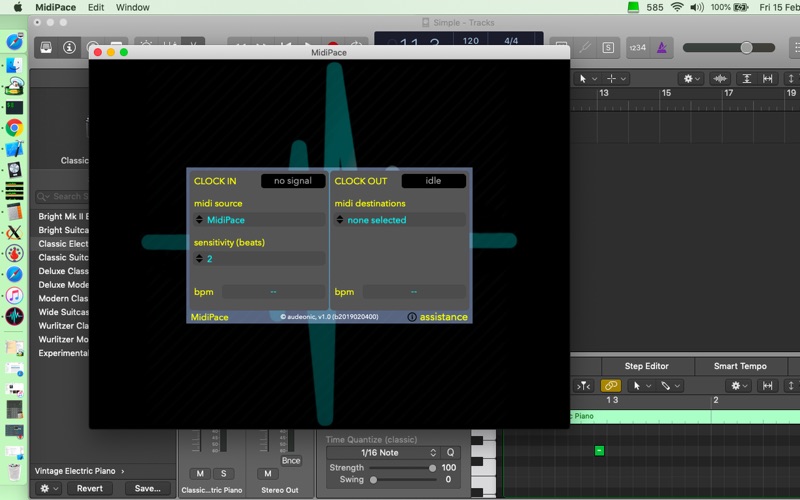The image size is (800, 500).
Task: Open the Piano Roll gear settings menu
Action: pyautogui.click(x=738, y=386)
